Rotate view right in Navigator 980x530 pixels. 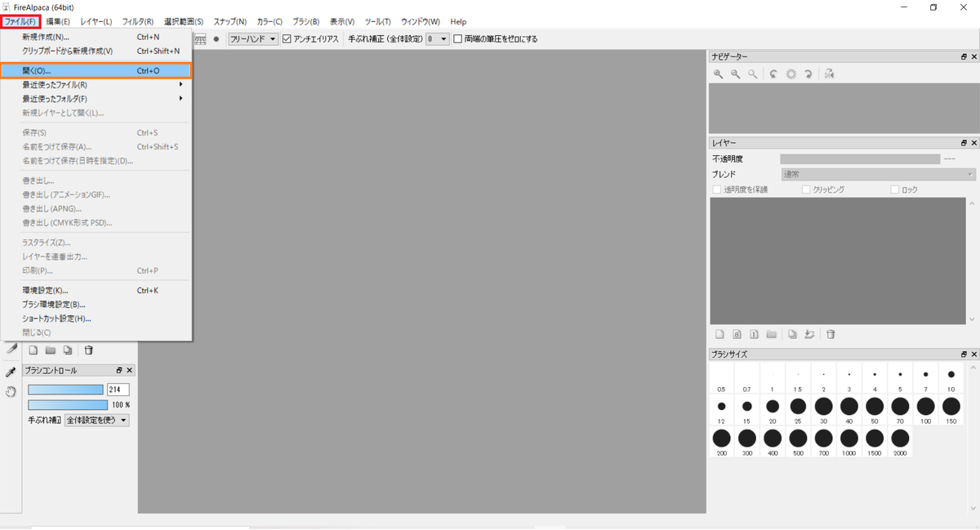click(808, 73)
